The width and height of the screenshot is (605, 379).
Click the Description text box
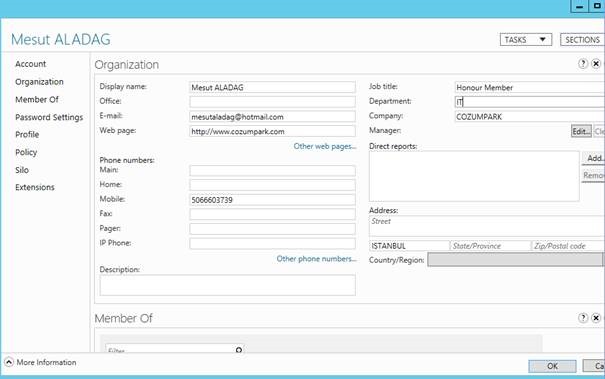(x=228, y=285)
